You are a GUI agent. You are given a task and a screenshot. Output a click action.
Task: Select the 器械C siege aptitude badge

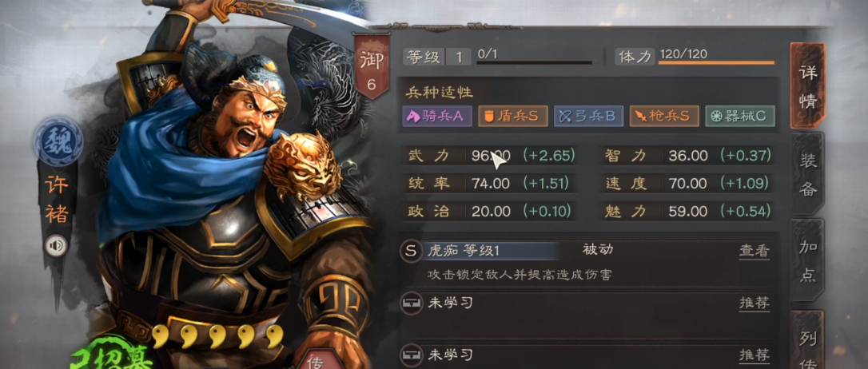[739, 116]
